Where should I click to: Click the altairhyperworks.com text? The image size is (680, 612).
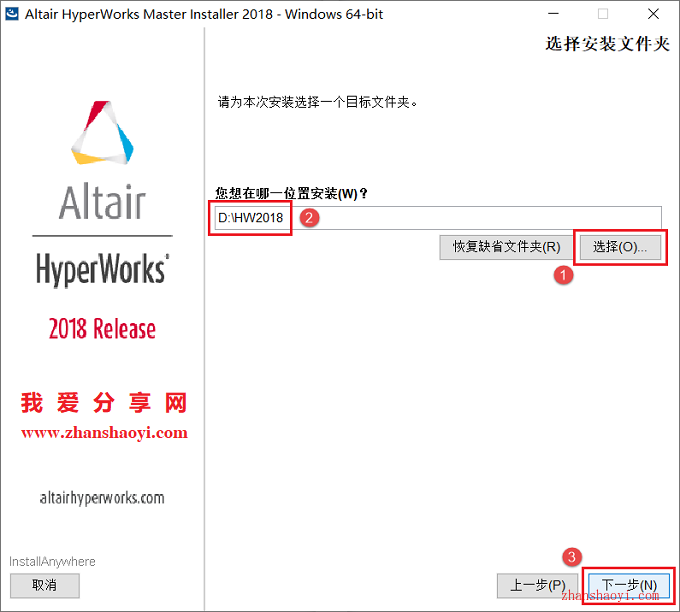[102, 498]
